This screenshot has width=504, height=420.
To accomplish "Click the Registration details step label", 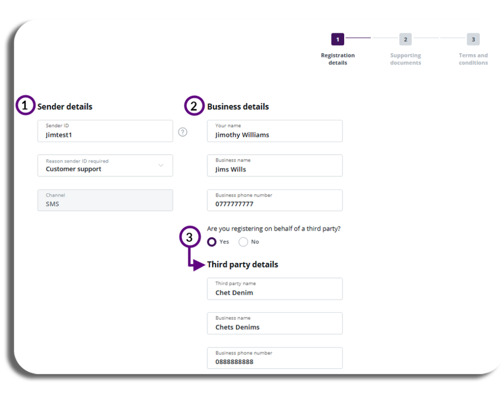I will [338, 59].
